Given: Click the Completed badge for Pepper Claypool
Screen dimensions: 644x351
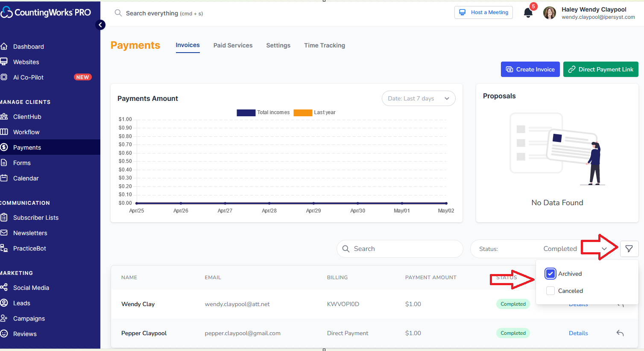Looking at the screenshot, I should click(x=513, y=333).
